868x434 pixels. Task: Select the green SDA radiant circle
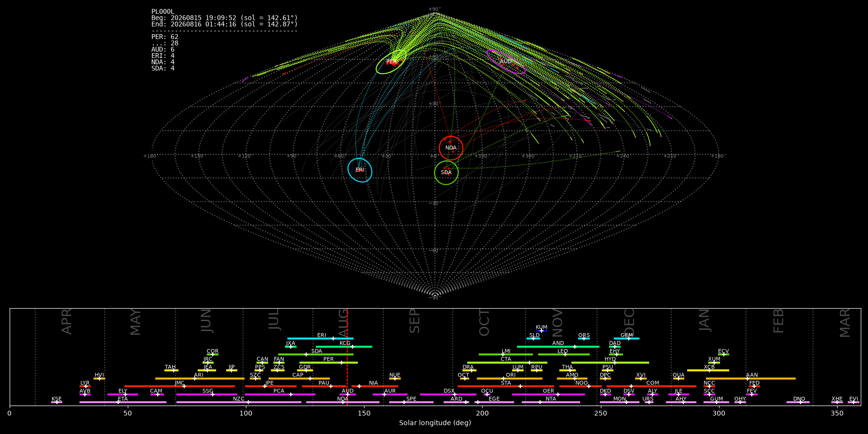pos(446,173)
